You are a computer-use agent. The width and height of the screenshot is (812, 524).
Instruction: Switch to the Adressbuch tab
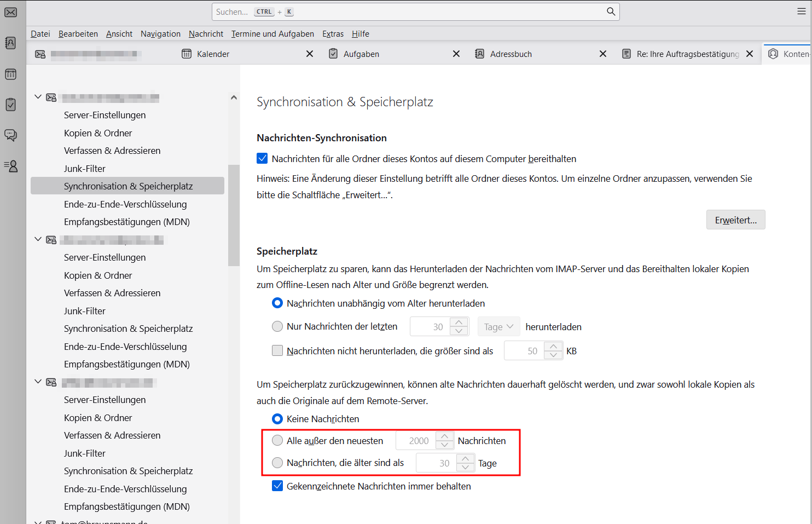511,54
